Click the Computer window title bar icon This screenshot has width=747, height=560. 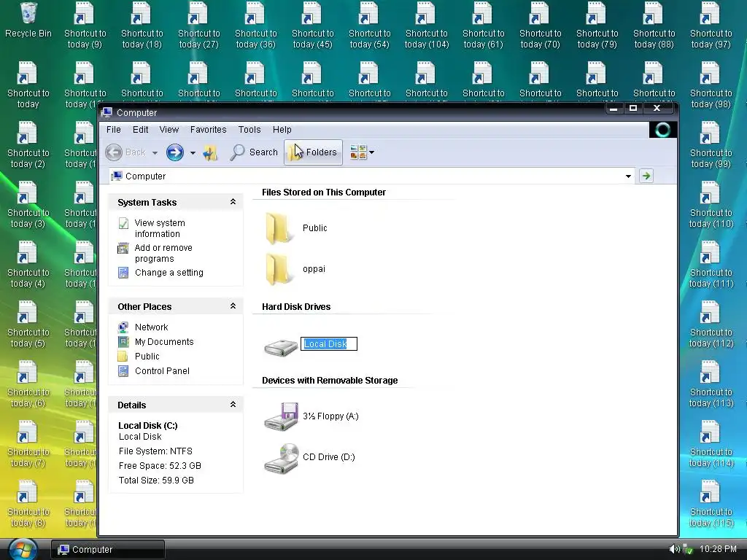tap(107, 113)
